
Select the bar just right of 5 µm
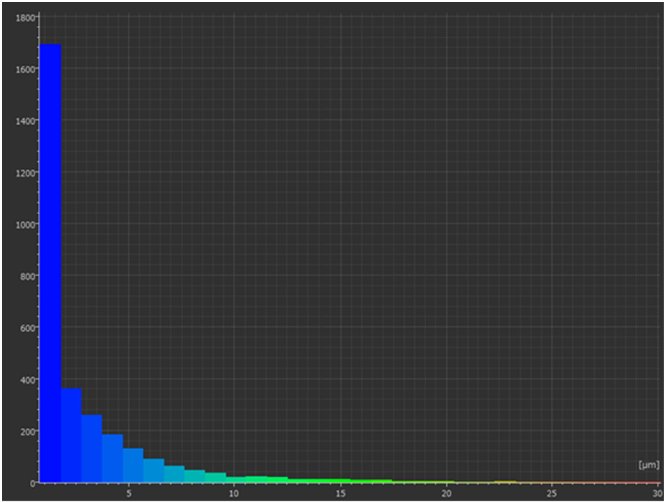click(154, 470)
